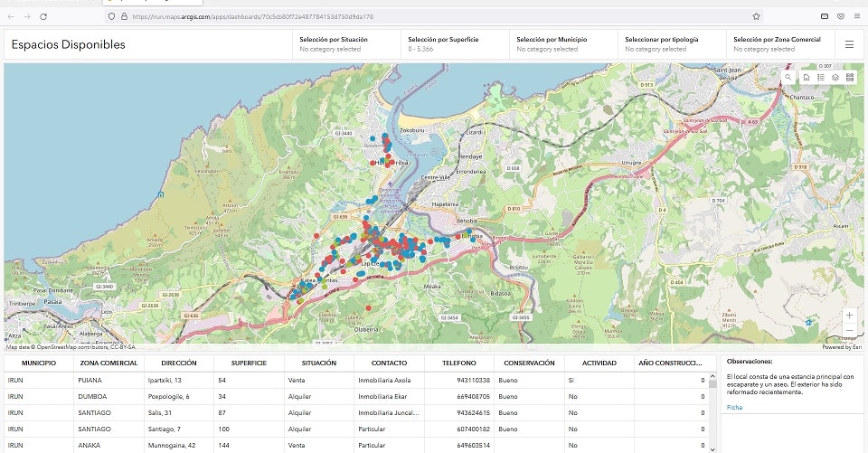Image resolution: width=868 pixels, height=453 pixels.
Task: Click the DUMBOA zona comercial cell
Action: point(108,397)
